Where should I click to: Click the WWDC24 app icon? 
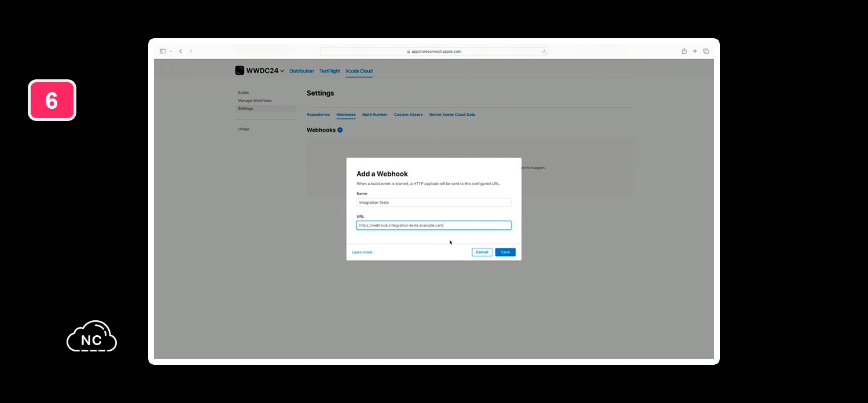[x=240, y=71]
